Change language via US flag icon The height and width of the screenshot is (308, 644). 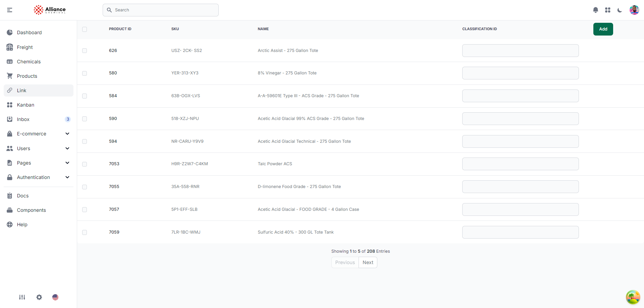click(55, 297)
